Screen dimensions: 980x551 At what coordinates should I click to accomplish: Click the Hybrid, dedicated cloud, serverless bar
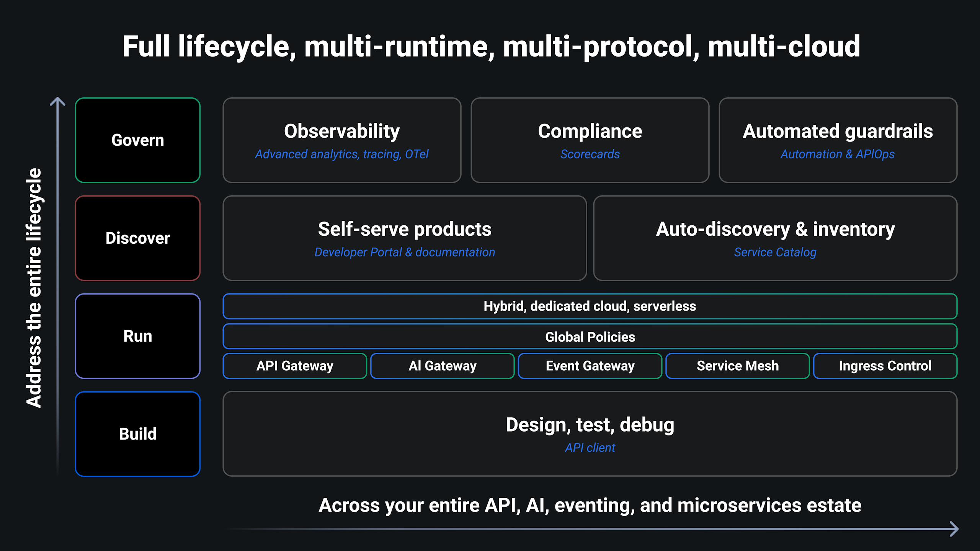590,306
